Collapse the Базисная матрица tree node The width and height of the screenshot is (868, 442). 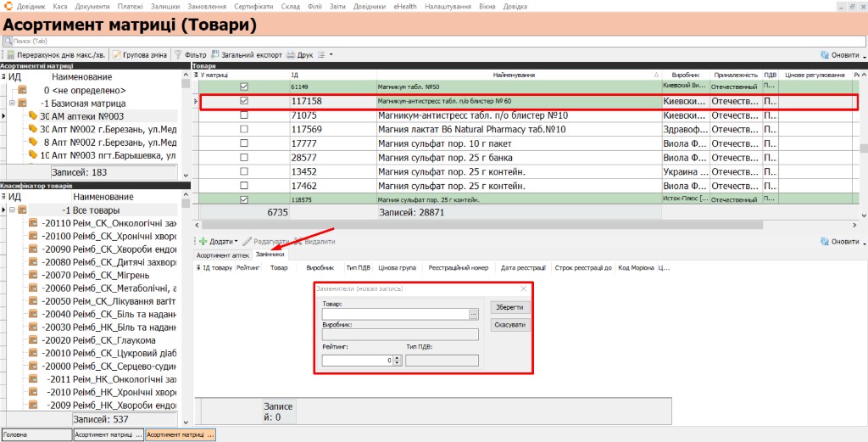[12, 104]
